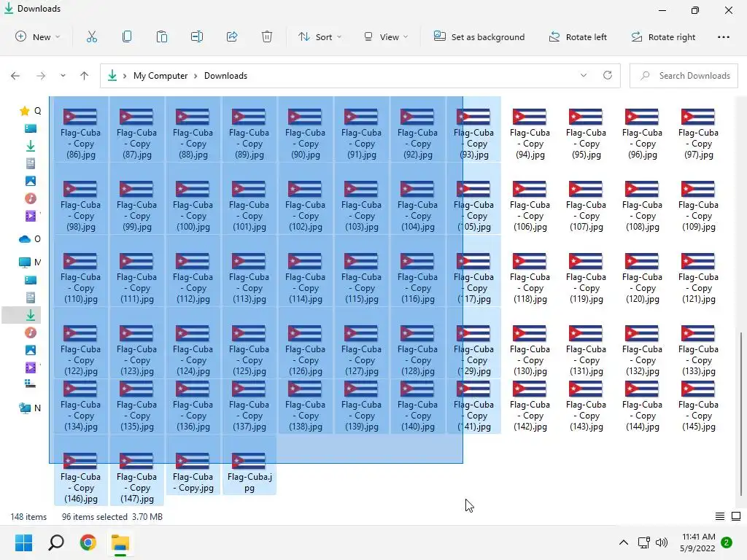This screenshot has width=747, height=560.
Task: Select Flag-Cuba - Copy (145).jpg
Action: pyautogui.click(x=698, y=406)
